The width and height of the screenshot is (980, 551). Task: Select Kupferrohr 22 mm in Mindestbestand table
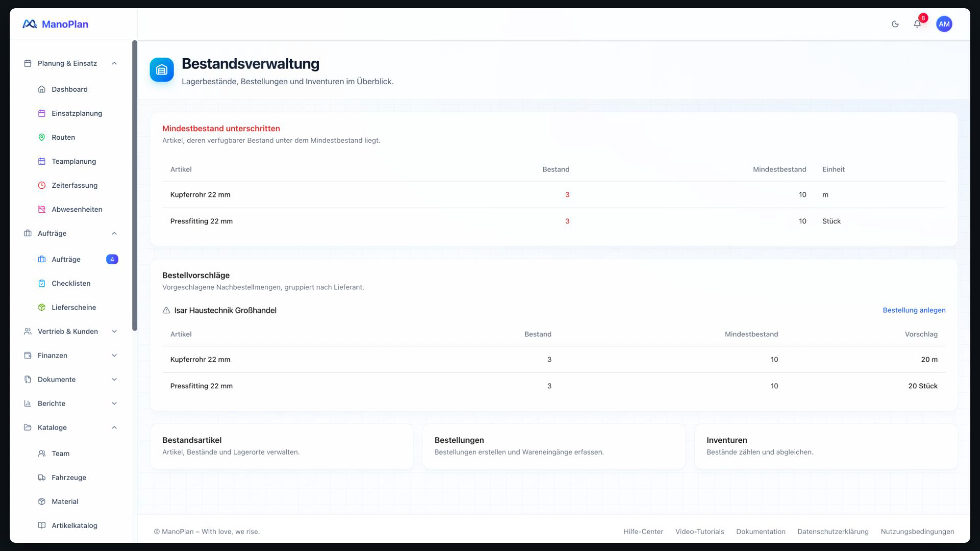(200, 194)
